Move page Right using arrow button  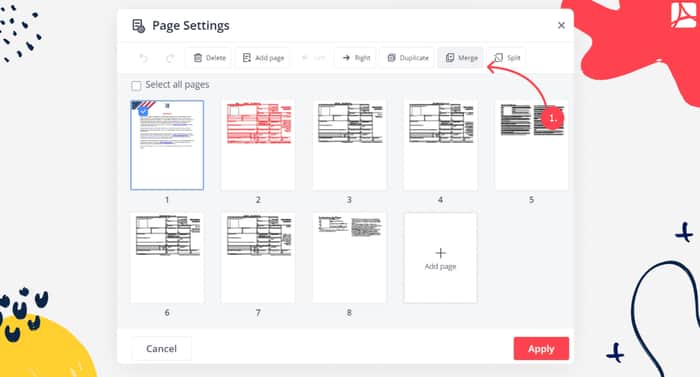coord(356,58)
